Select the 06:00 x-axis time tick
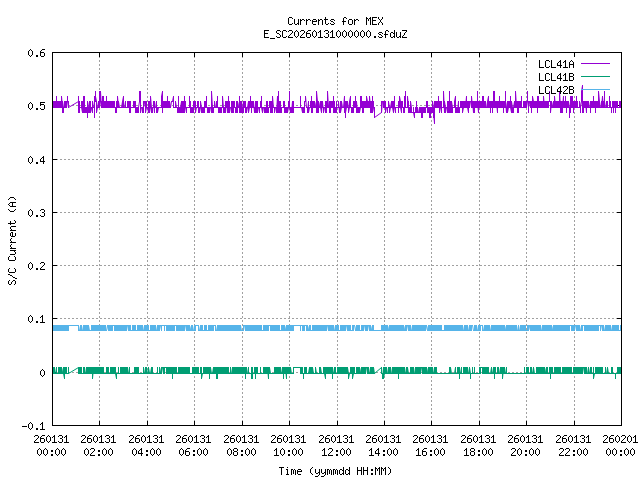The height and width of the screenshot is (480, 640). [194, 445]
